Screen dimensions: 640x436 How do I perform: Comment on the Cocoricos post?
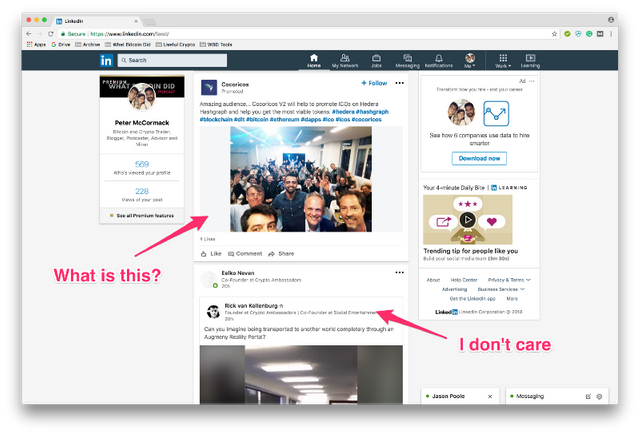245,254
